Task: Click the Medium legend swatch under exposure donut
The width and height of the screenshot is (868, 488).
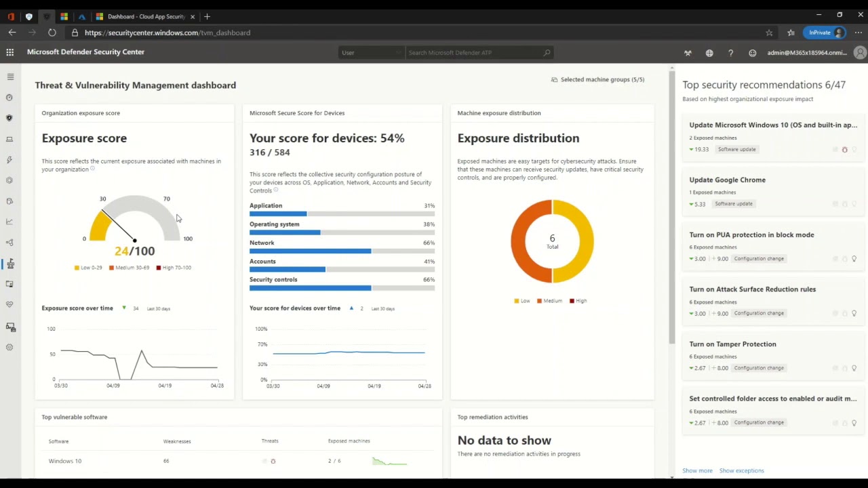Action: coord(539,301)
